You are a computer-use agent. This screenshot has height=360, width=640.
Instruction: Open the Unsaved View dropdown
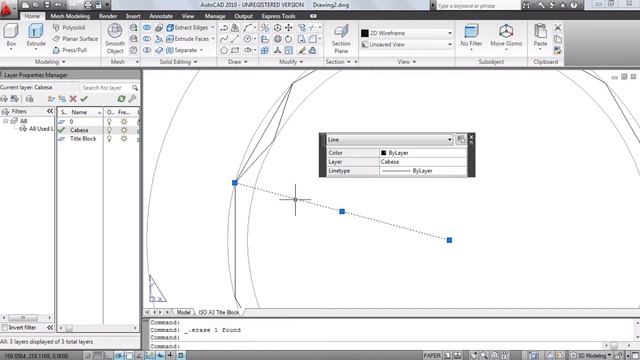tap(407, 44)
